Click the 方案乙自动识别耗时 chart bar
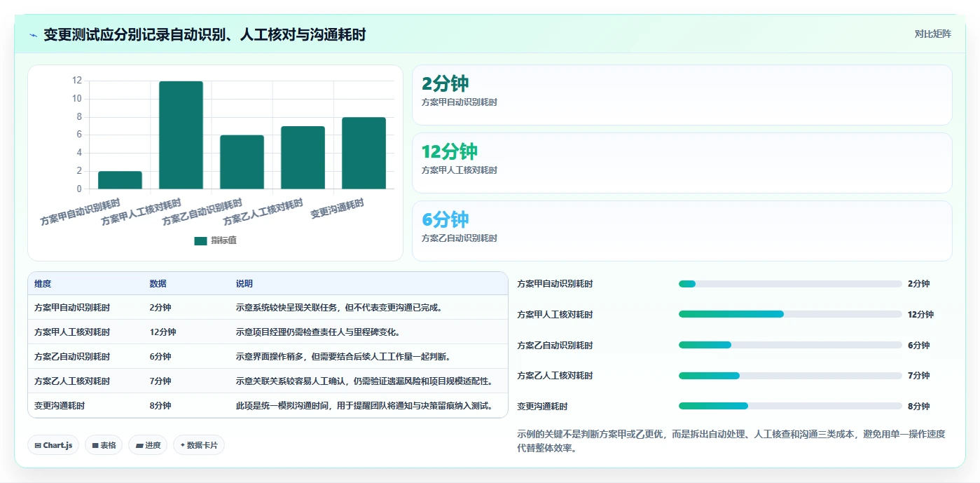 [242, 162]
